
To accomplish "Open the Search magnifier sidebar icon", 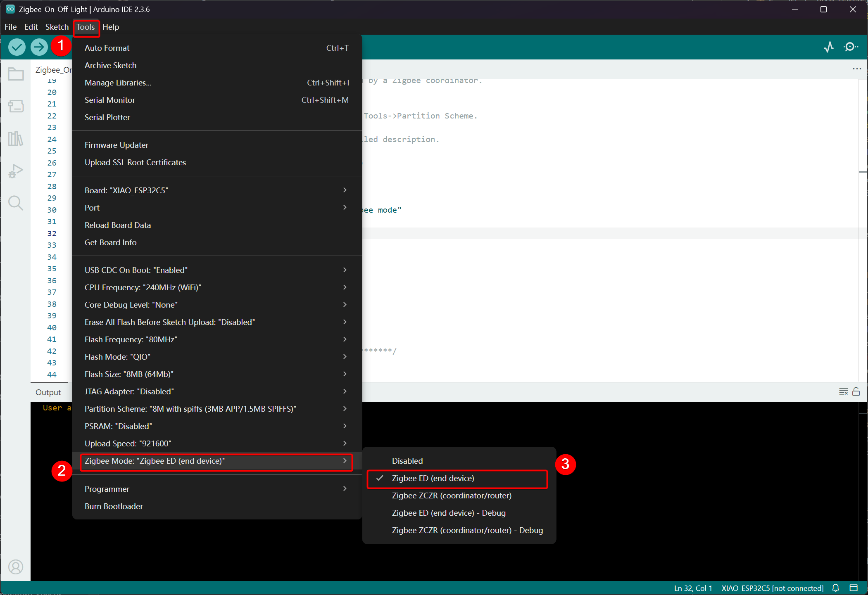I will pos(16,203).
